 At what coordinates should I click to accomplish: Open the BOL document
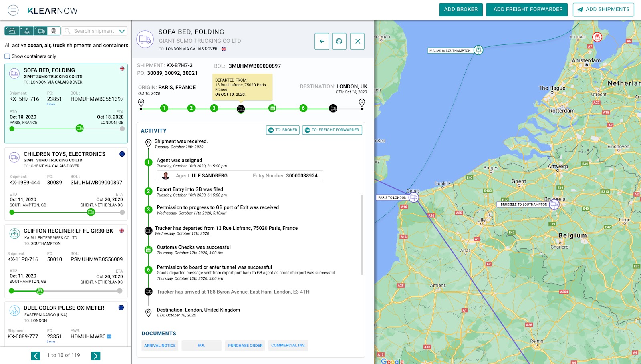tap(202, 346)
